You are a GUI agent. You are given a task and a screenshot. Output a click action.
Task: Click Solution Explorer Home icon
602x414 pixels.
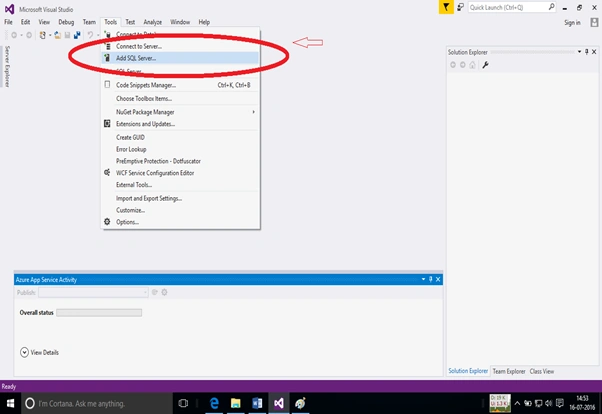click(x=473, y=65)
